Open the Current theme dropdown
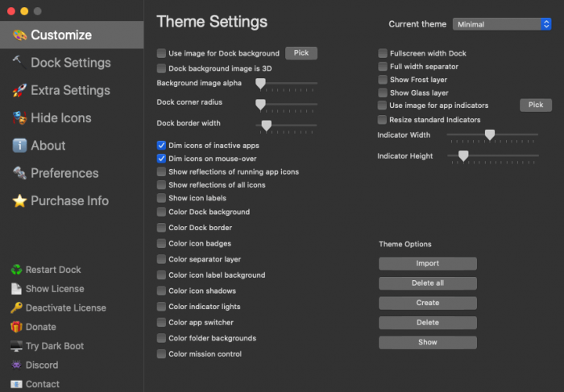 (x=501, y=24)
